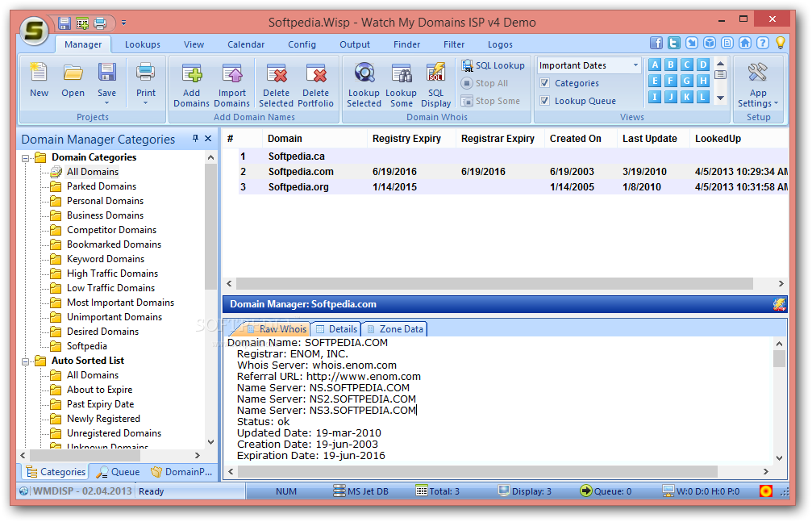Screen dimensions: 812x522
Task: Click the blue cube icon in the ribbon header
Action: [710, 43]
